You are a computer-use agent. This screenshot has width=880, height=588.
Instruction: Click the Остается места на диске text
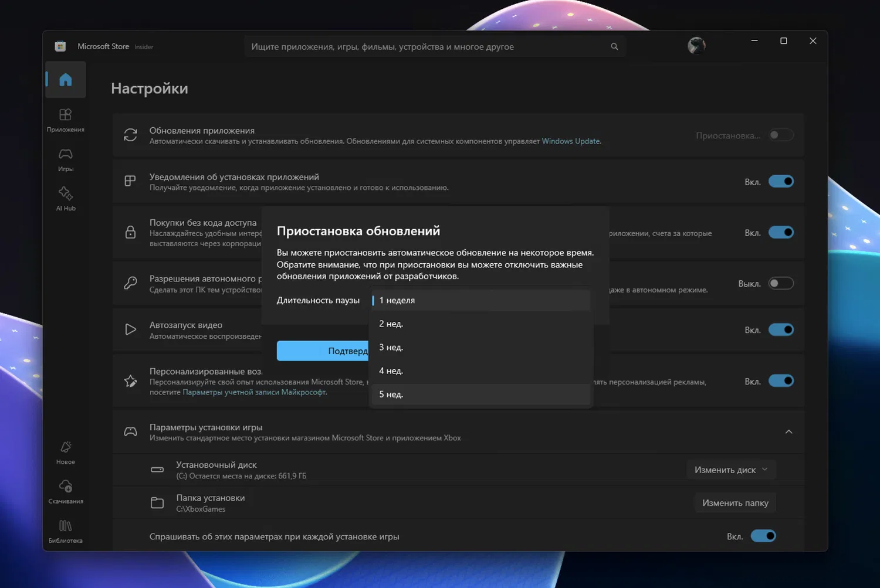(x=241, y=476)
